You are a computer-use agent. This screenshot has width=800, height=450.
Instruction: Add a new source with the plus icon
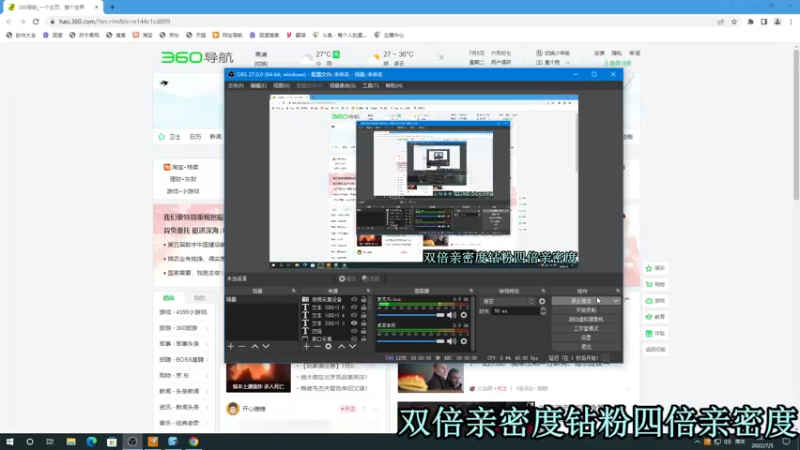point(306,346)
